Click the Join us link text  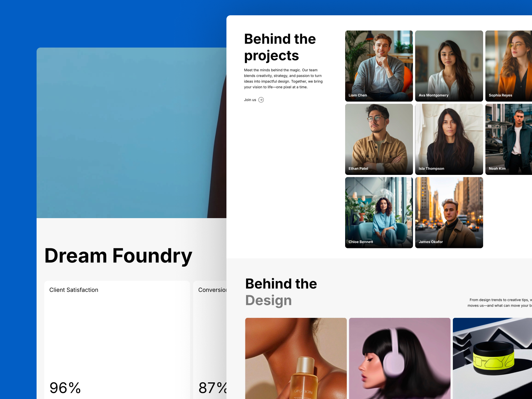coord(250,100)
